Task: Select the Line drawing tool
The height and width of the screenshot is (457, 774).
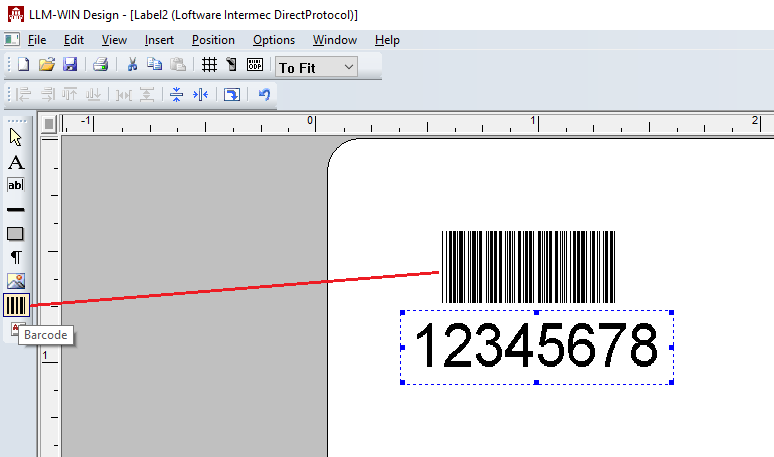Action: click(x=15, y=209)
